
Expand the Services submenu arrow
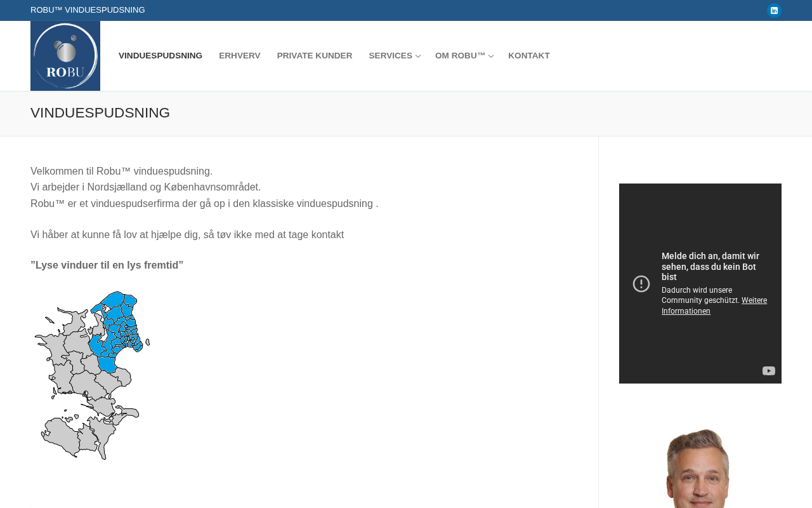click(418, 57)
